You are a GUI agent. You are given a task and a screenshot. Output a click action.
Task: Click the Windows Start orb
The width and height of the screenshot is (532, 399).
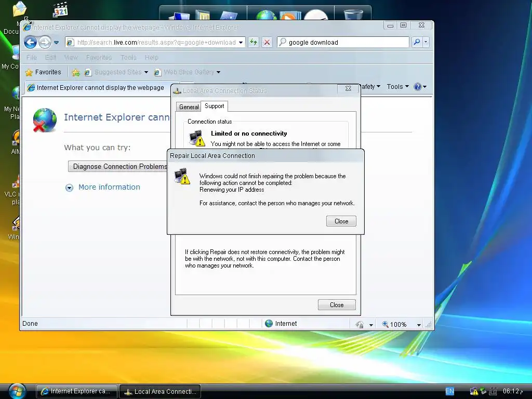(17, 391)
